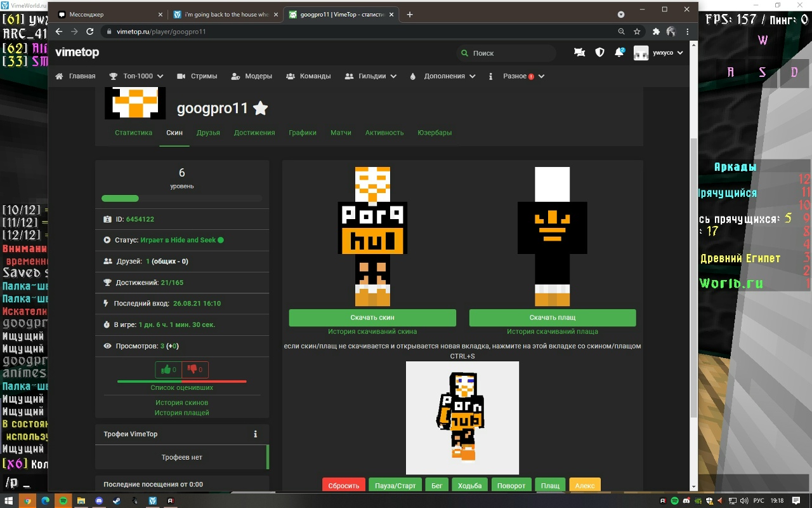Click the Скачать скин button
The height and width of the screenshot is (508, 812).
[x=372, y=317]
